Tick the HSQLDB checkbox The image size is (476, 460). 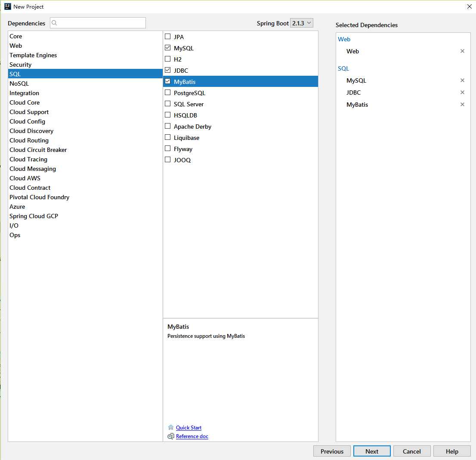coord(167,115)
